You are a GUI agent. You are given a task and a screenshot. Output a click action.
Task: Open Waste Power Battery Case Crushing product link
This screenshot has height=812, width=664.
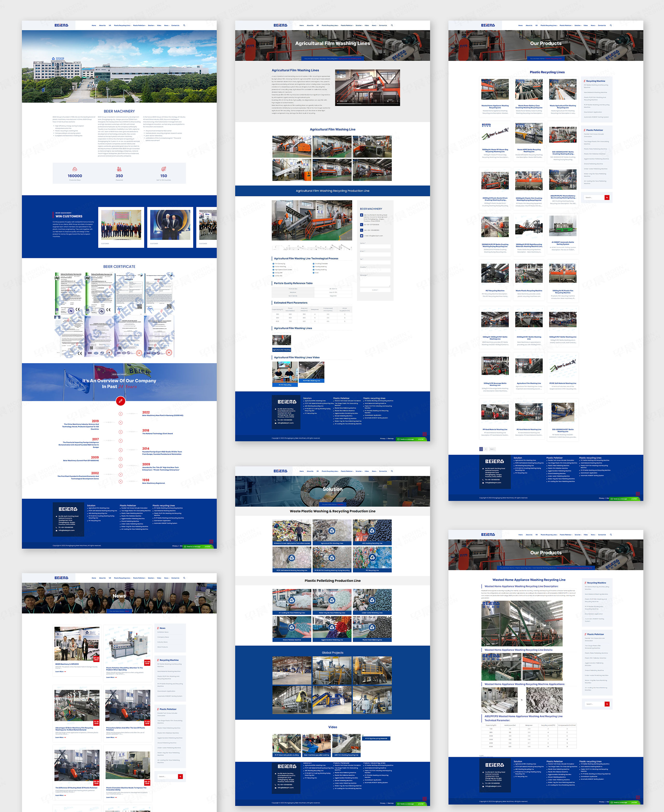point(529,107)
